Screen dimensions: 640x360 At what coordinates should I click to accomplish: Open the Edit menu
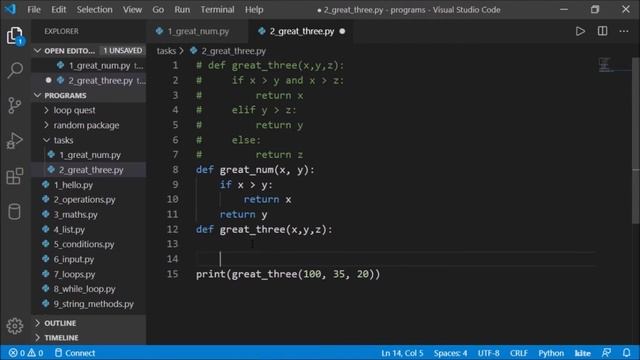58,9
